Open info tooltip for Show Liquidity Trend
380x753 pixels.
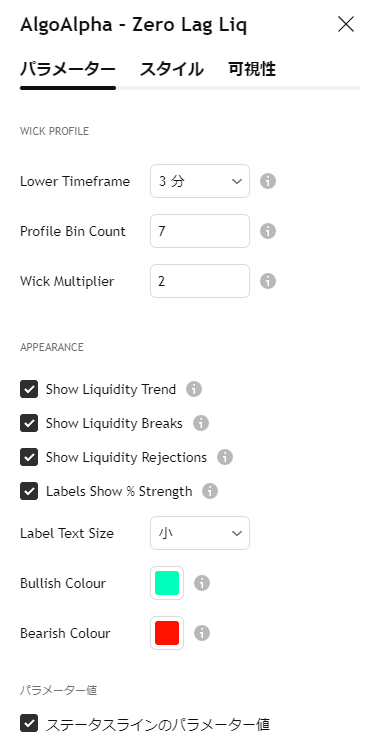click(x=194, y=389)
